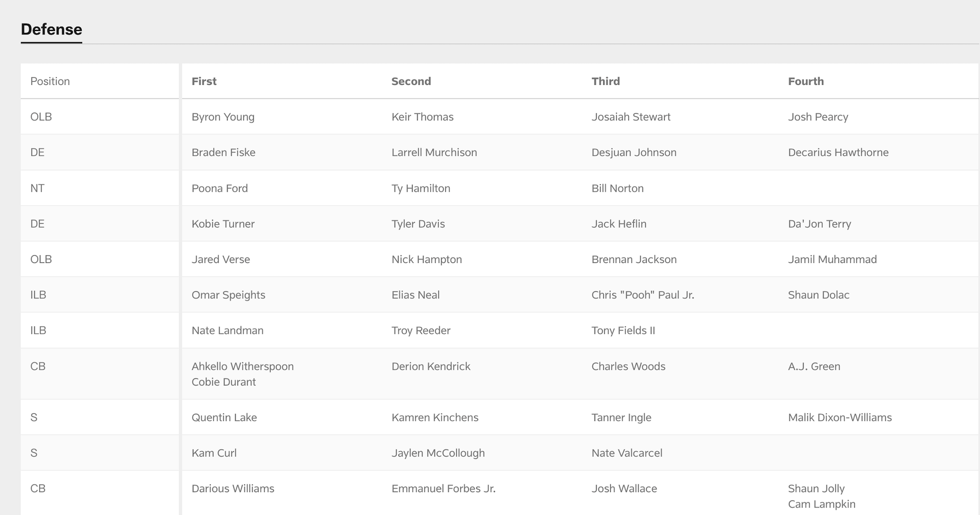Select Cam Lampkin in Fourth column
This screenshot has width=980, height=515.
821,504
